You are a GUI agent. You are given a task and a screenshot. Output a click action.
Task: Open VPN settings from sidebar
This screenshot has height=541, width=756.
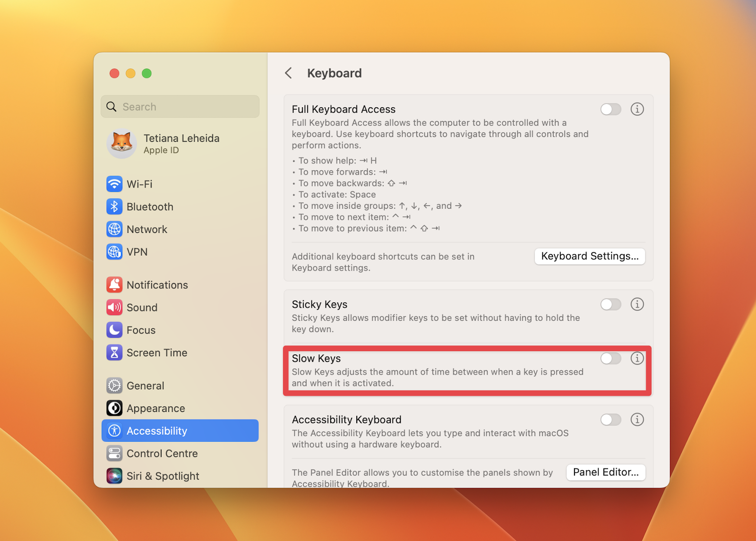click(114, 252)
